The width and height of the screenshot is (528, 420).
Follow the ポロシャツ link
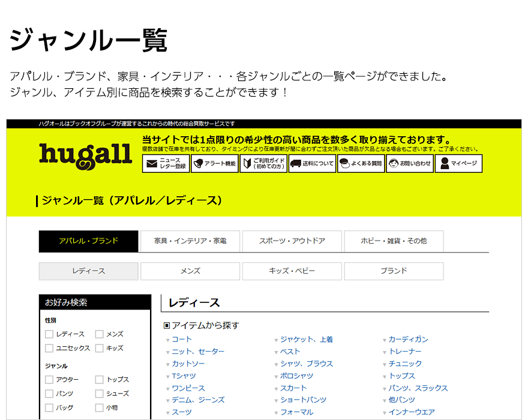[x=296, y=376]
